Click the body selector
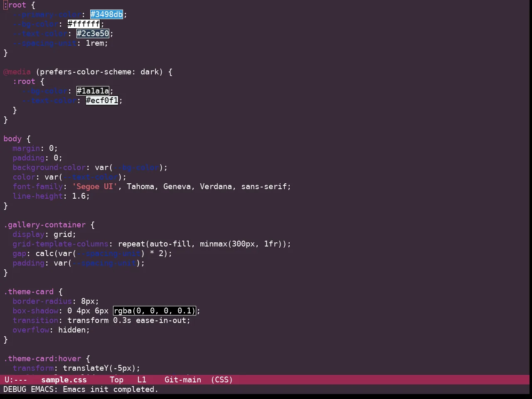The width and height of the screenshot is (532, 399). pos(12,139)
